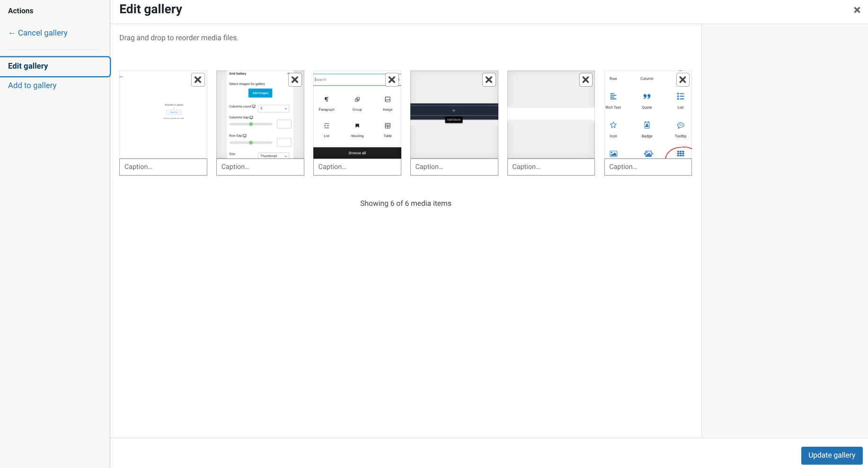Remove the Grid Gallery settings image
The image size is (868, 468).
pos(295,79)
